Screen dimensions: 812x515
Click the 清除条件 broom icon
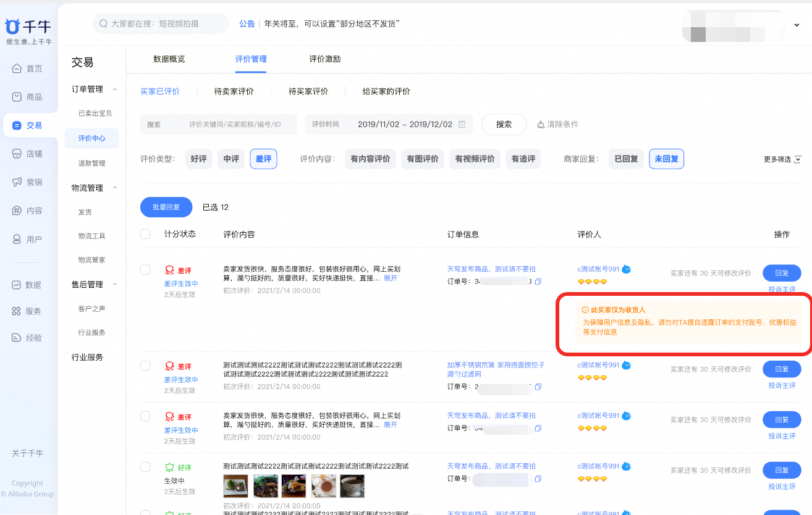[541, 124]
